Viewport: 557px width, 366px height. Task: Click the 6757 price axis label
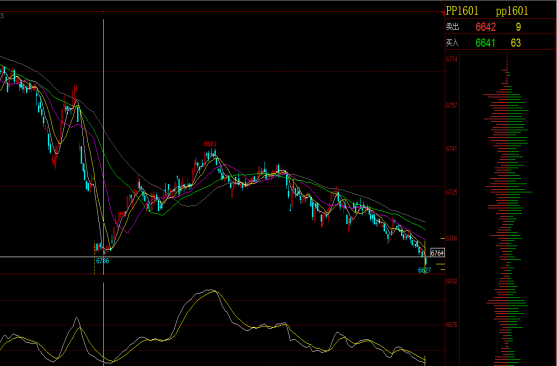[x=451, y=106]
